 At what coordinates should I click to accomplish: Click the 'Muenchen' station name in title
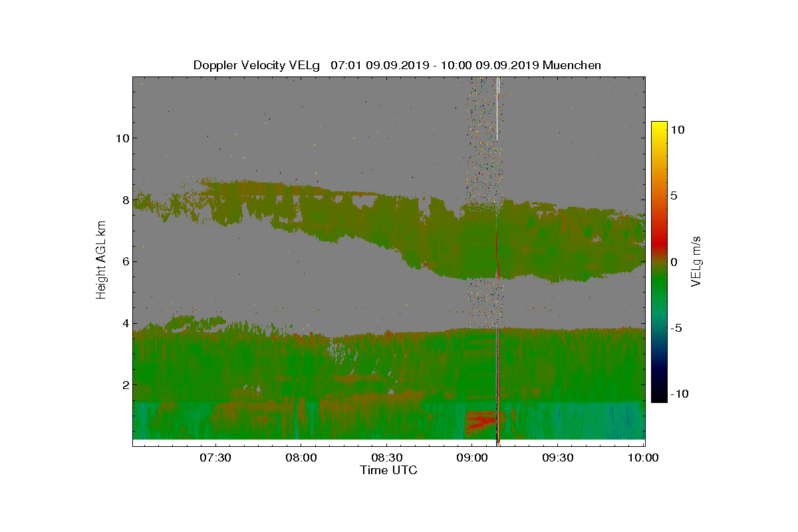point(572,65)
